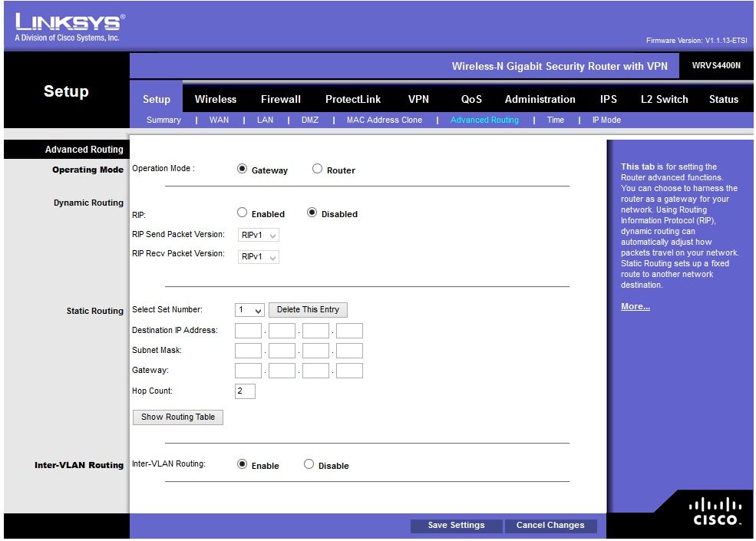Expand Select Set Number dropdown

pyautogui.click(x=250, y=310)
